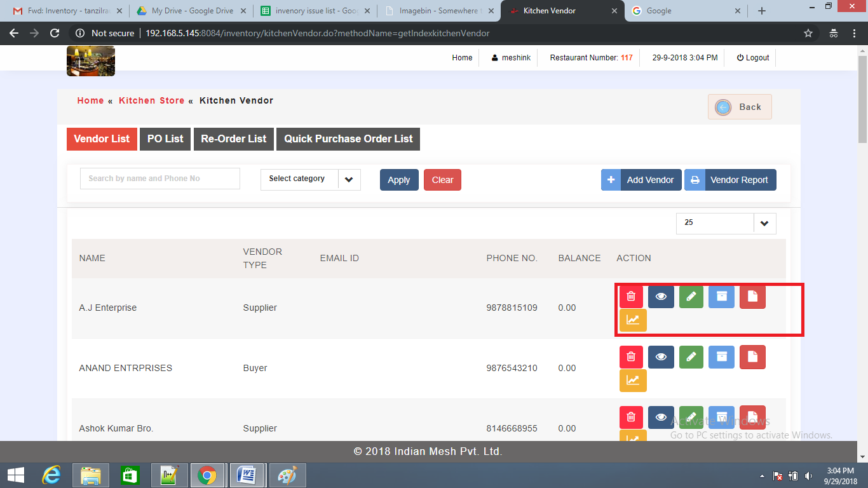Select Ashok Kumar Bro. phone number 8146668955
Image resolution: width=868 pixels, height=488 pixels.
(512, 428)
